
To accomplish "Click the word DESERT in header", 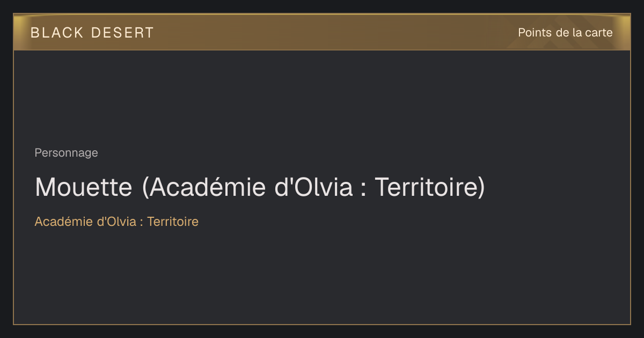I will pyautogui.click(x=122, y=33).
